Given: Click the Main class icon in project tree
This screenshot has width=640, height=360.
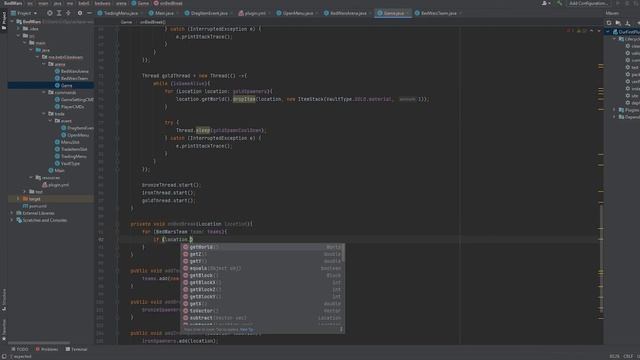Looking at the screenshot, I should click(x=51, y=171).
